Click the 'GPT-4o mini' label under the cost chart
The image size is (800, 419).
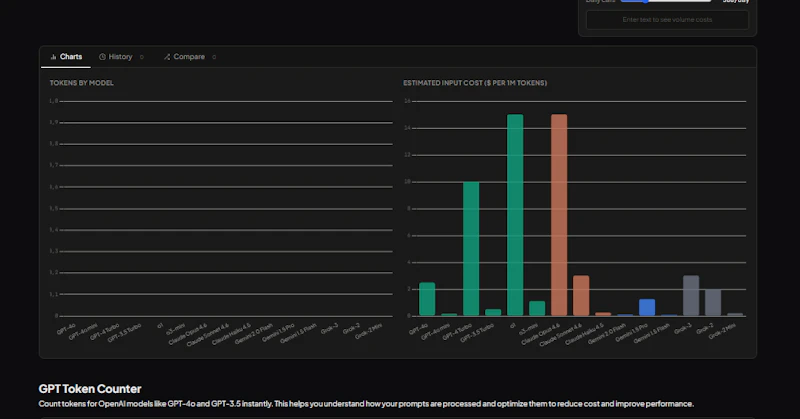pos(436,332)
